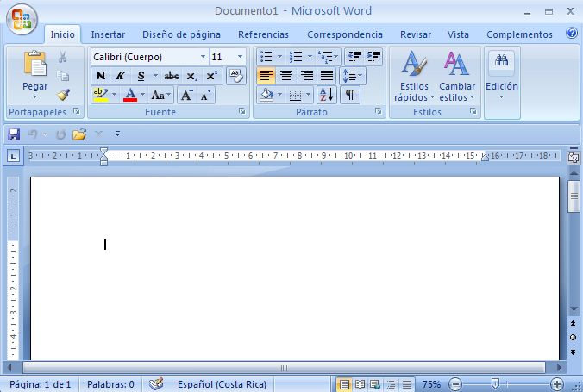Expand the Edición group dropdown

point(502,83)
